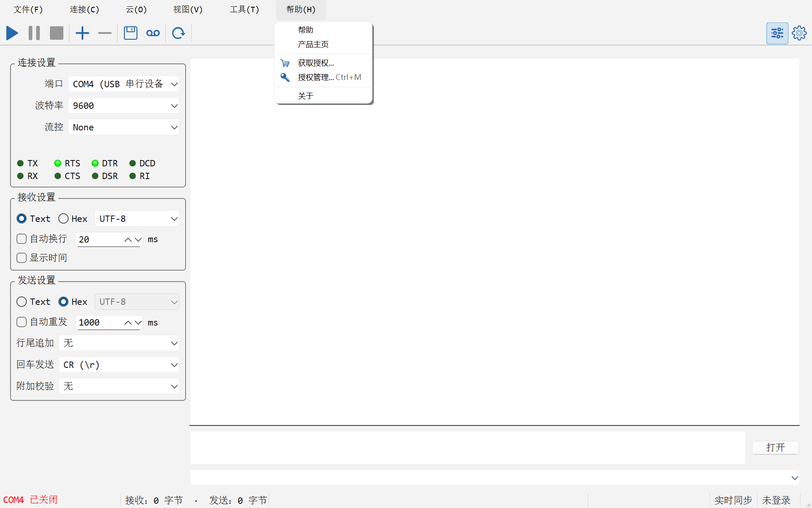Decrease the 自动重发 1000 ms value
This screenshot has height=508, width=812.
click(138, 323)
